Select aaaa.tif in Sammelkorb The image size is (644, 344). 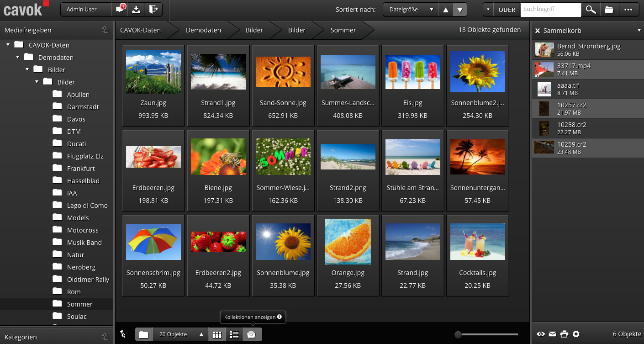click(x=588, y=89)
